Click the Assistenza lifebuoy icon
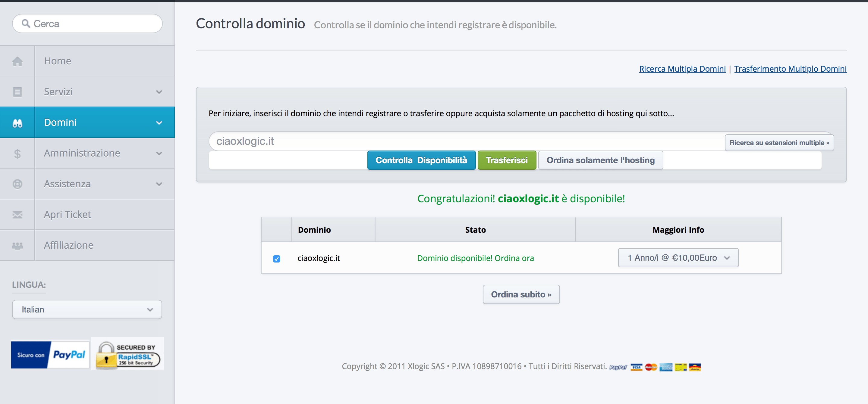Image resolution: width=868 pixels, height=404 pixels. (17, 184)
